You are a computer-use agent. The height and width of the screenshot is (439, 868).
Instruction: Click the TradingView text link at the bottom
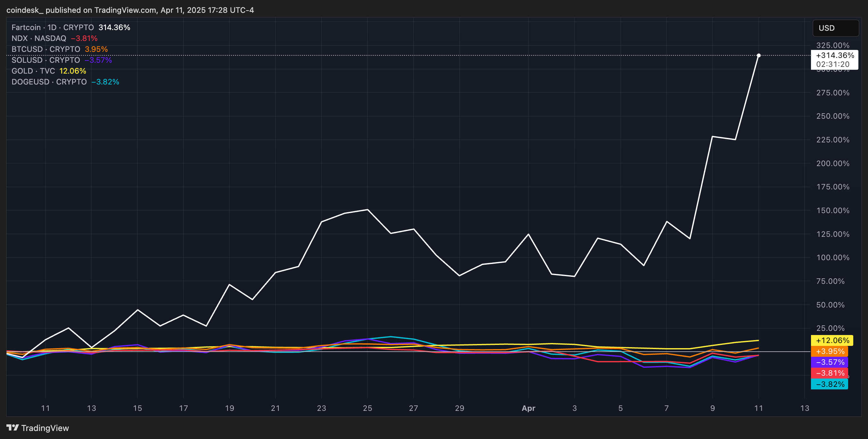click(45, 428)
